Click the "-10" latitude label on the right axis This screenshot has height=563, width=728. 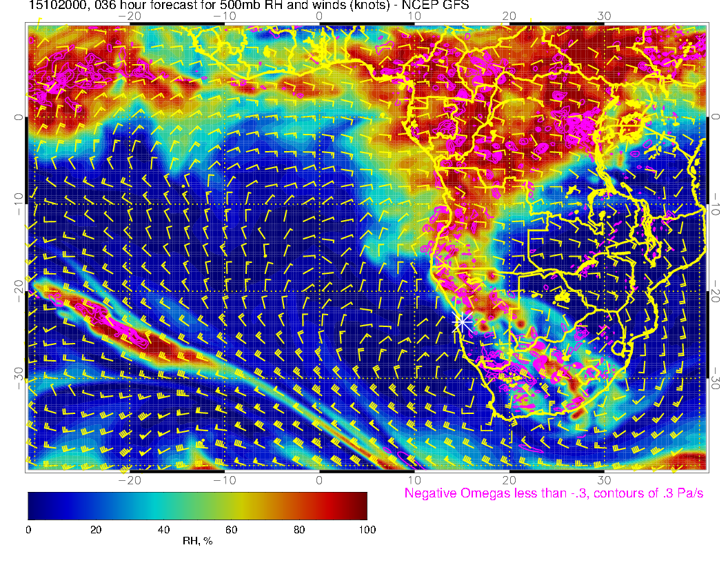715,204
